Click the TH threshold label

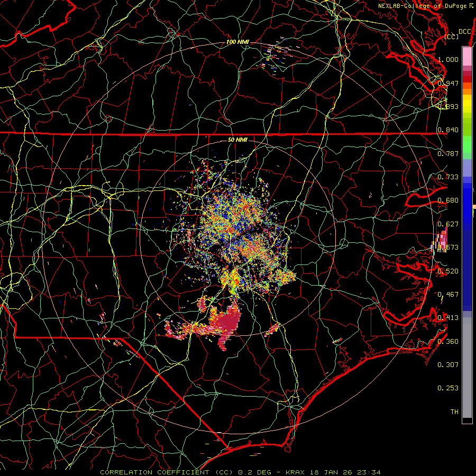tap(454, 411)
